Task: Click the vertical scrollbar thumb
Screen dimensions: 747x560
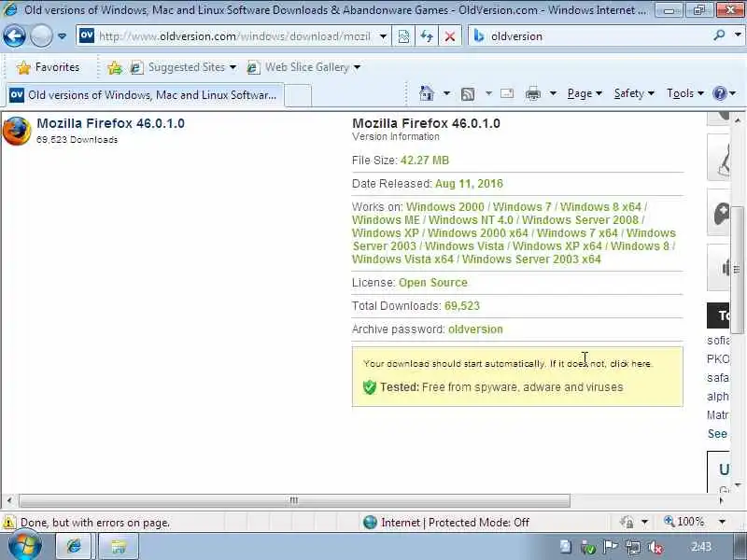Action: [x=738, y=271]
